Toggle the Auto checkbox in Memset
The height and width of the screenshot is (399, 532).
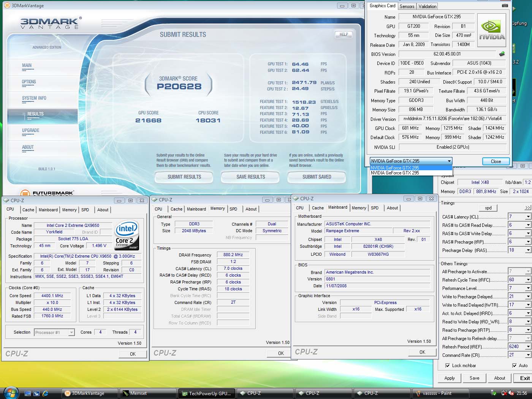515,366
